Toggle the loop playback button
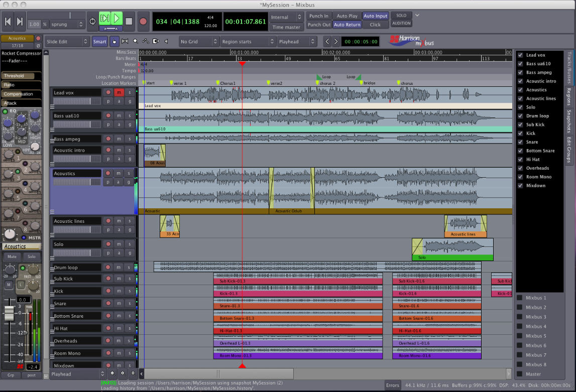This screenshot has width=576, height=392. point(92,21)
